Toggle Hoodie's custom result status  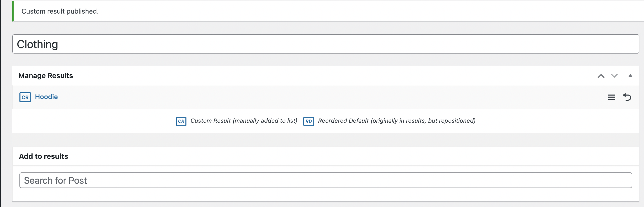pos(25,97)
